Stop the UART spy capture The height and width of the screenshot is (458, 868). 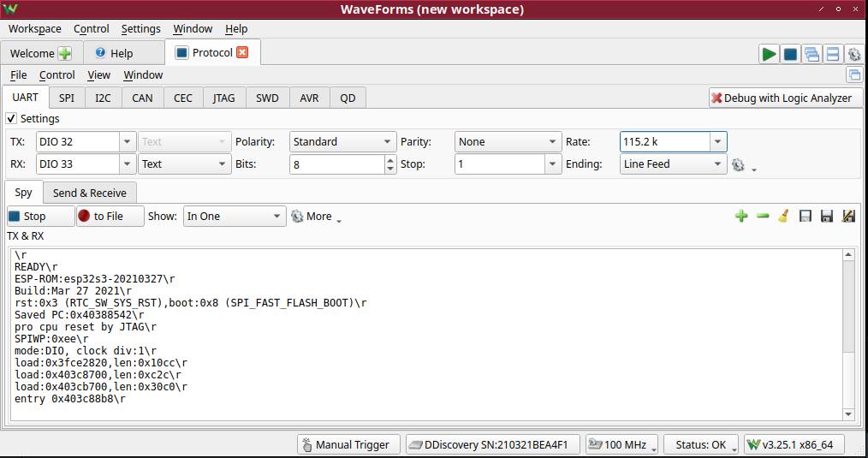(41, 216)
